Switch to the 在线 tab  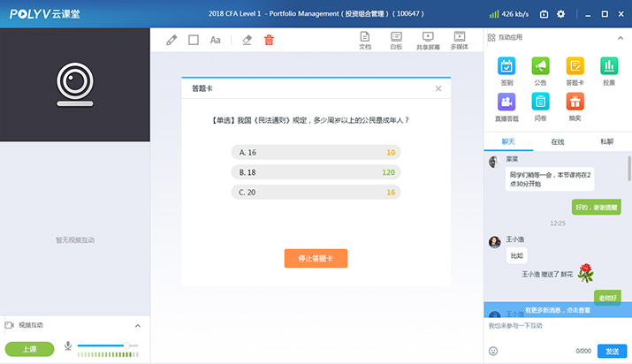click(x=558, y=141)
